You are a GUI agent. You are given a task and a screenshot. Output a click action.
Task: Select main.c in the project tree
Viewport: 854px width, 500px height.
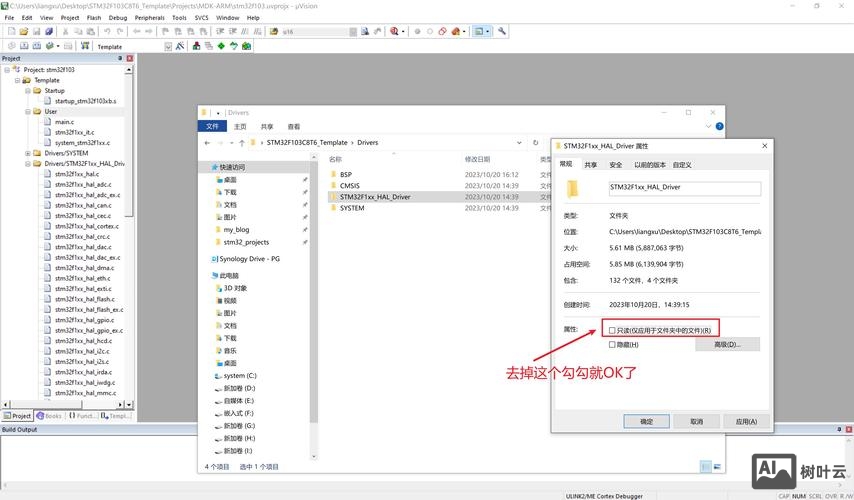coord(64,122)
